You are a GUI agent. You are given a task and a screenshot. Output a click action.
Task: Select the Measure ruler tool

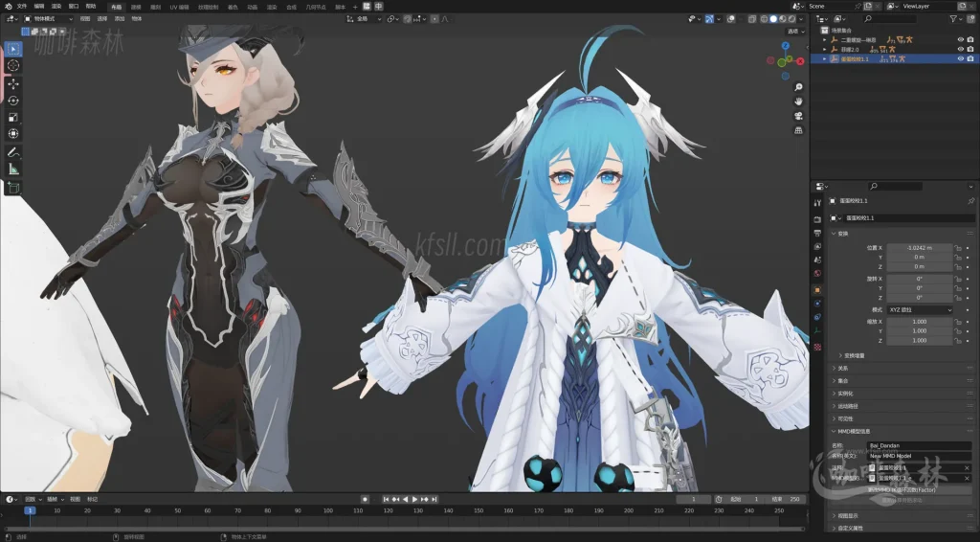tap(13, 169)
